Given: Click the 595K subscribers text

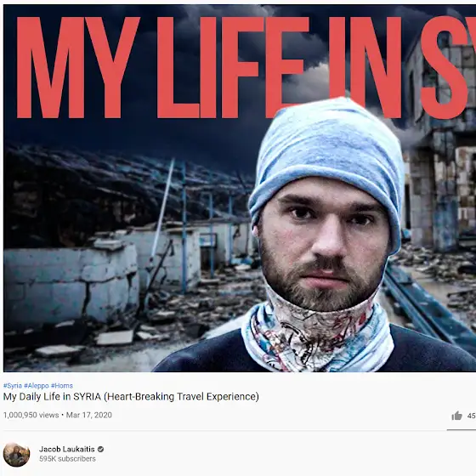Looking at the screenshot, I should pyautogui.click(x=67, y=459).
